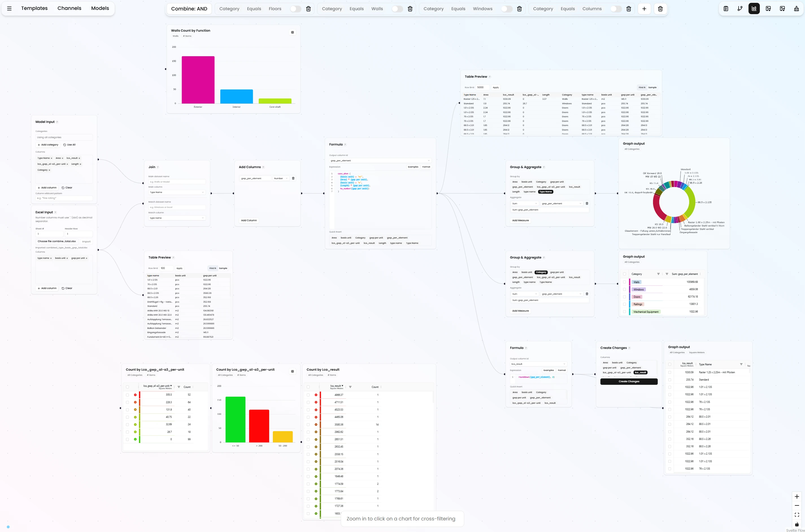Switch Walls Count chart to table view
This screenshot has width=805, height=532.
[292, 32]
